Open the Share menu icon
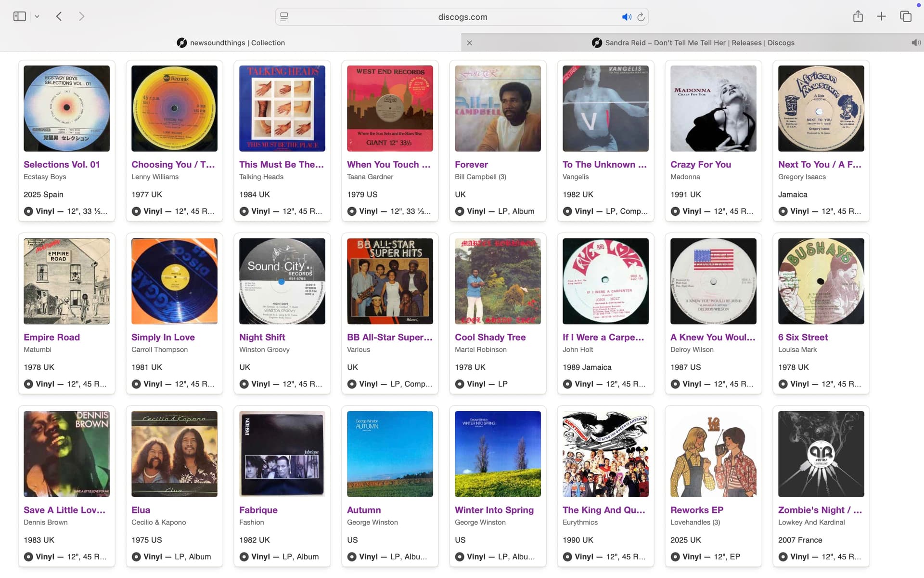 coord(858,16)
